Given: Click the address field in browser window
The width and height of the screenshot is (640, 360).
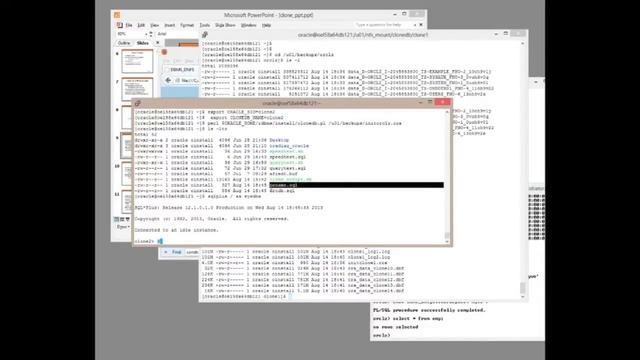Looking at the screenshot, I should click(x=187, y=81).
